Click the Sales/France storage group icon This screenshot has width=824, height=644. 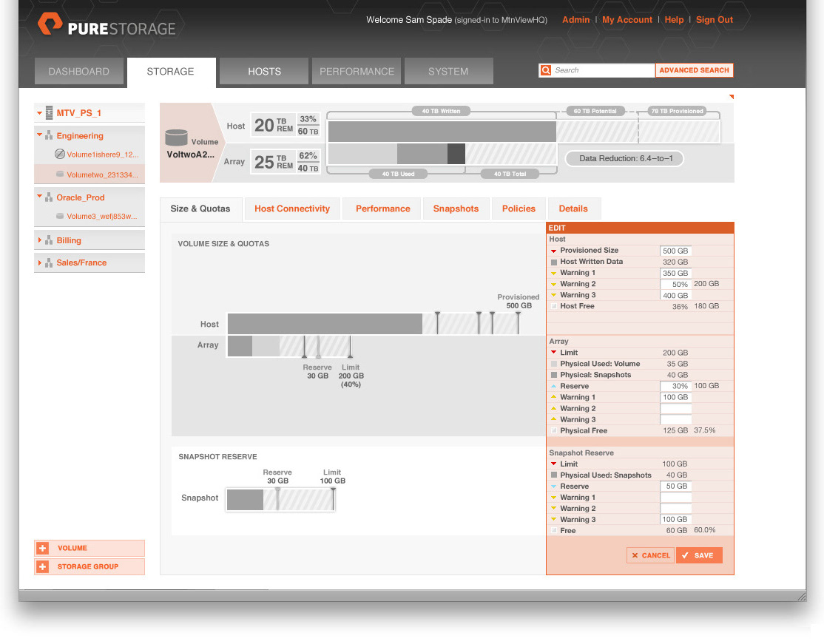pos(49,262)
